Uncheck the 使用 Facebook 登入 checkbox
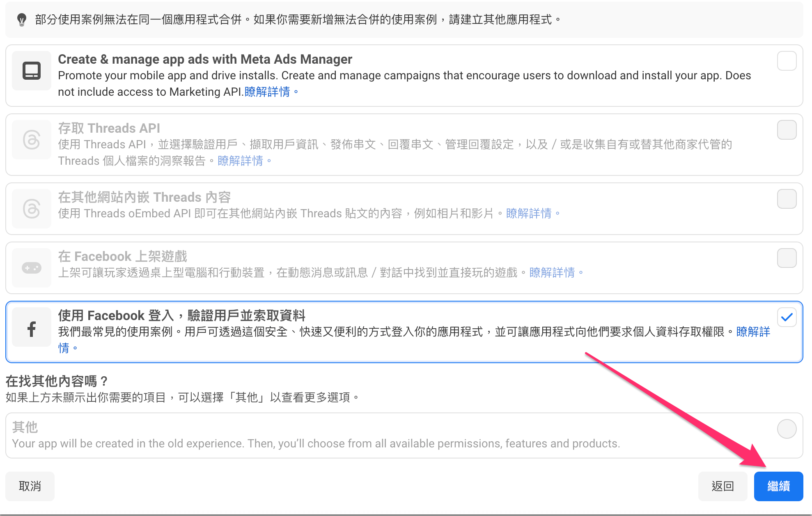Viewport: 812px width, 516px height. (787, 317)
